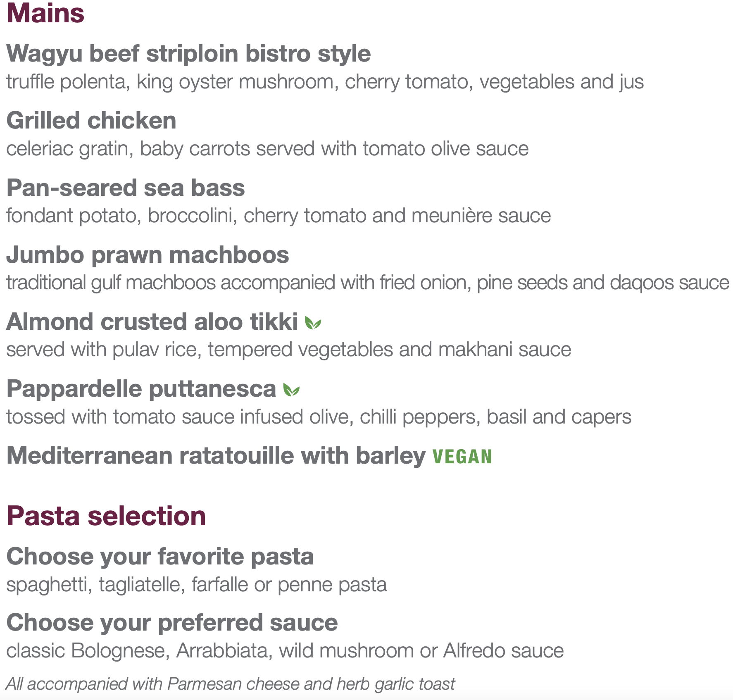
Task: Select Wagyu beef striploin bistro style
Action: 188,54
